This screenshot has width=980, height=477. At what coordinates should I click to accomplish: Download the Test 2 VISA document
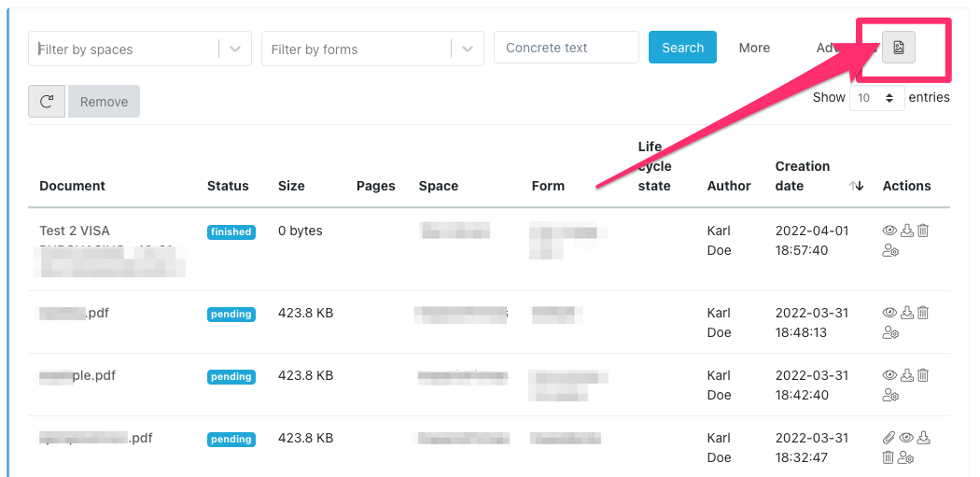point(906,231)
